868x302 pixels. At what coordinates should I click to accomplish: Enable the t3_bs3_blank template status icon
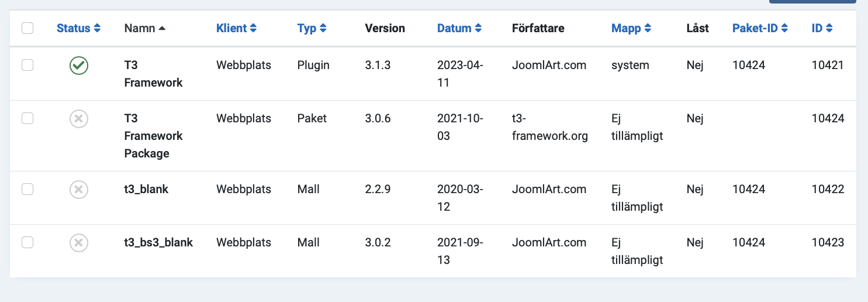(79, 242)
